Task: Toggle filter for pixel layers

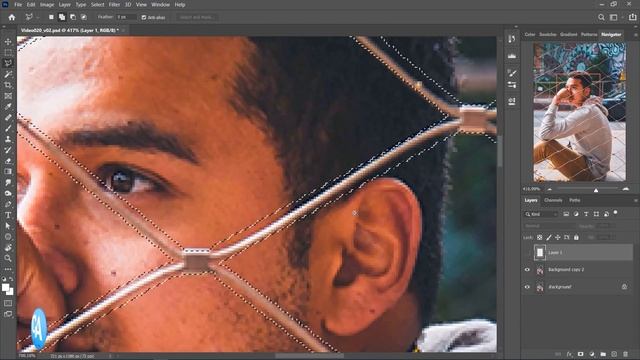Action: point(566,214)
